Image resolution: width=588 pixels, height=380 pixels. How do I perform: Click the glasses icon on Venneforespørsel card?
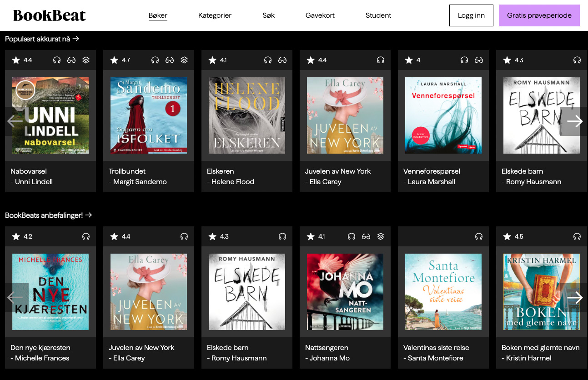point(479,60)
